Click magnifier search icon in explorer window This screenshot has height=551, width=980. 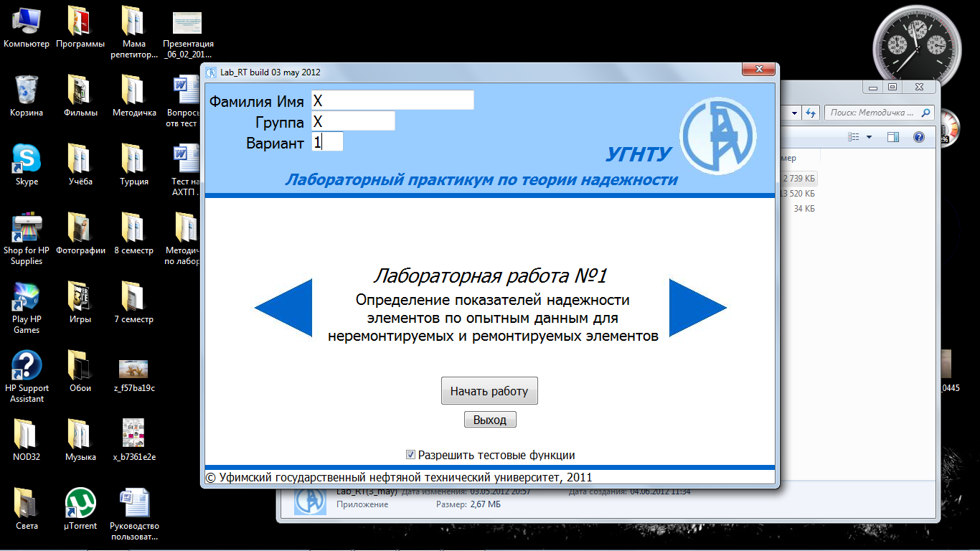925,113
